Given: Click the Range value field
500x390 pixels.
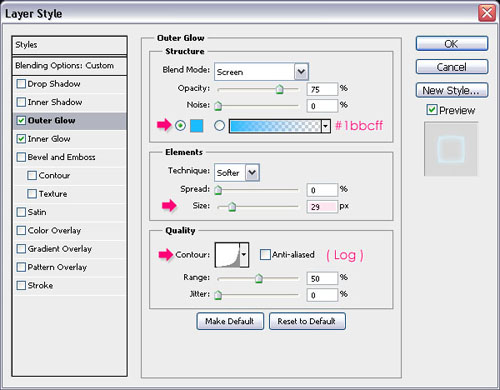Looking at the screenshot, I should (x=322, y=278).
